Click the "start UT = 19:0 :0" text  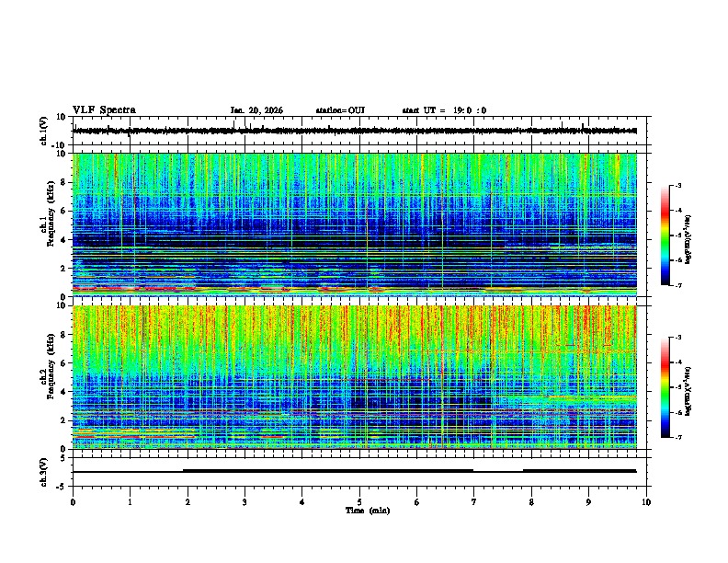[444, 110]
